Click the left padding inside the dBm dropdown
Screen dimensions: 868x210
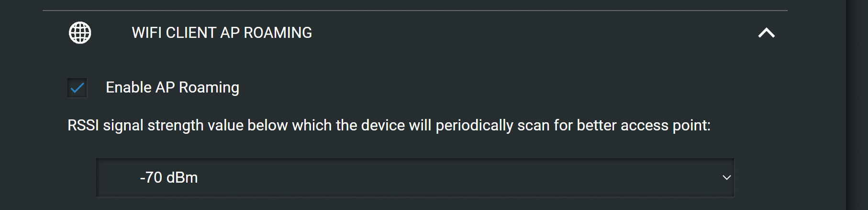(117, 178)
